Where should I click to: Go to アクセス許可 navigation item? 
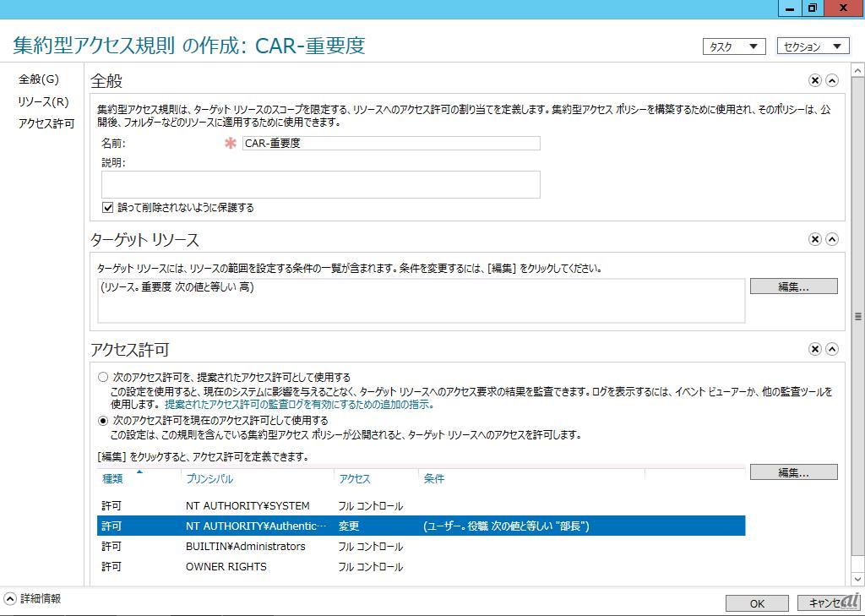[x=46, y=124]
